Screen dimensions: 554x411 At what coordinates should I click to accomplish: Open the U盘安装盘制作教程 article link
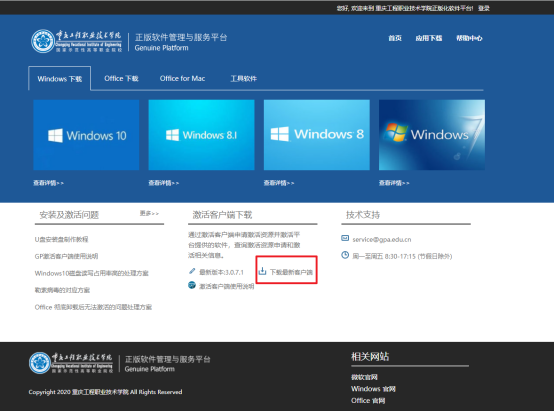(61, 239)
